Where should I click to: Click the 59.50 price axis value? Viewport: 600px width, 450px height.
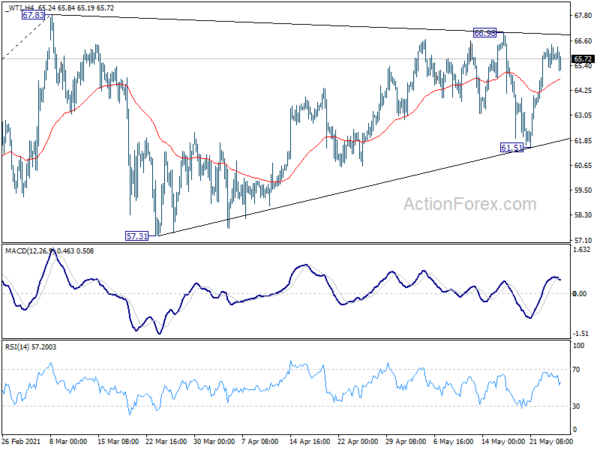(583, 190)
